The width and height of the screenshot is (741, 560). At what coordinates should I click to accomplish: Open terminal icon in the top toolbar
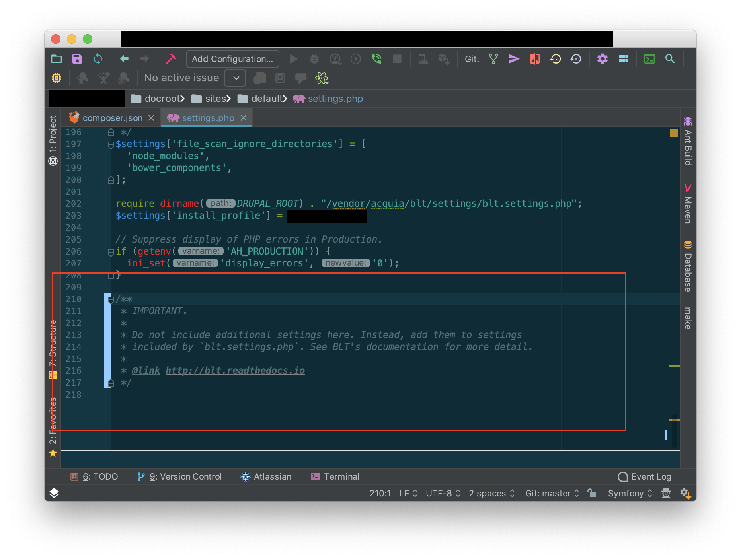(x=649, y=59)
